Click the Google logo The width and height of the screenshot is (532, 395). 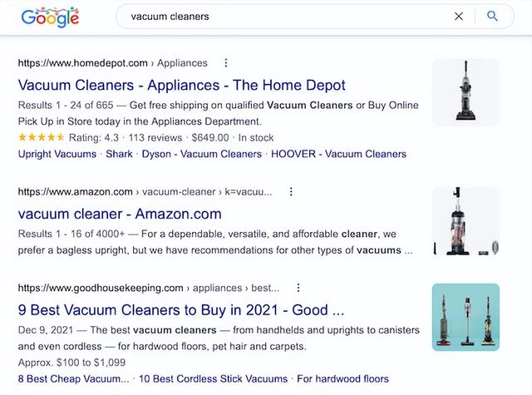(x=50, y=17)
